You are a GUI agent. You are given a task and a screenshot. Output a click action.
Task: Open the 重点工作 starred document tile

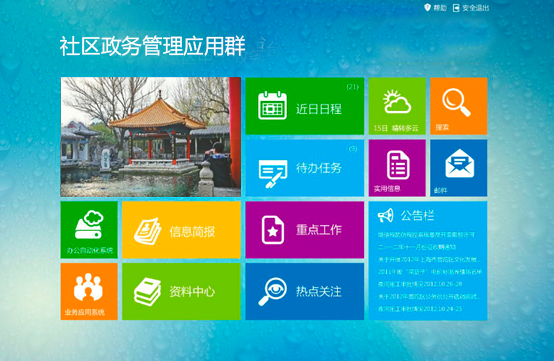pyautogui.click(x=305, y=230)
